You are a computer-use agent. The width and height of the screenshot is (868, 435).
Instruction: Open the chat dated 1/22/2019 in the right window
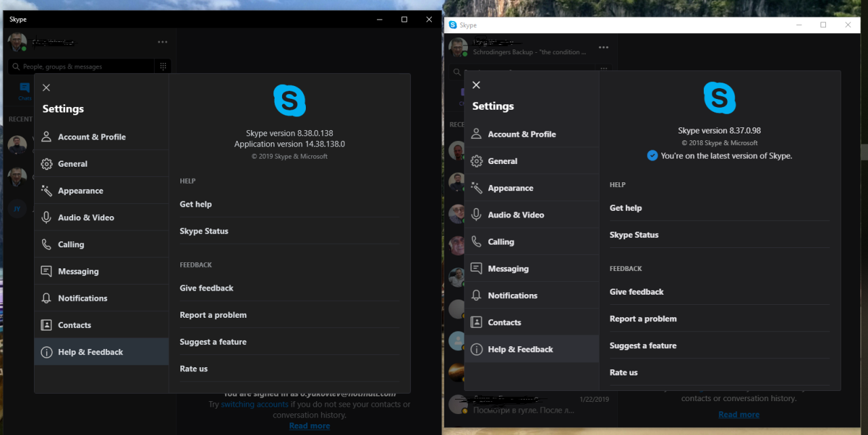click(530, 405)
